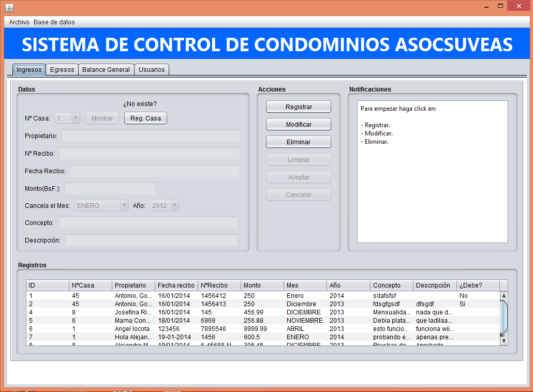
Task: Click the Fecha recibo column header
Action: click(176, 285)
